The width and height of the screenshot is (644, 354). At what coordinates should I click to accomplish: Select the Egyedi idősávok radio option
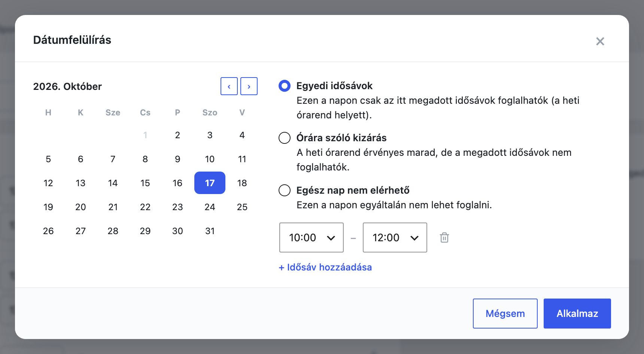point(285,86)
